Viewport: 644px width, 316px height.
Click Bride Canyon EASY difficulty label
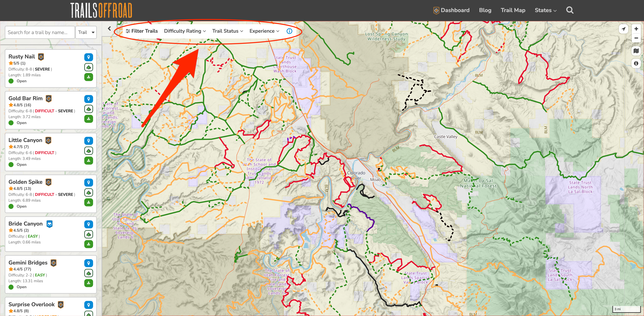pos(33,236)
